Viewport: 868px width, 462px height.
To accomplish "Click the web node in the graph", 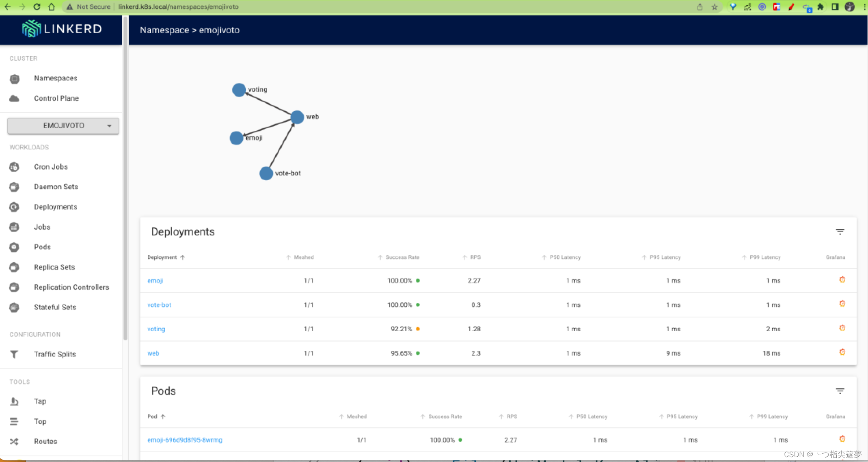I will pyautogui.click(x=297, y=117).
